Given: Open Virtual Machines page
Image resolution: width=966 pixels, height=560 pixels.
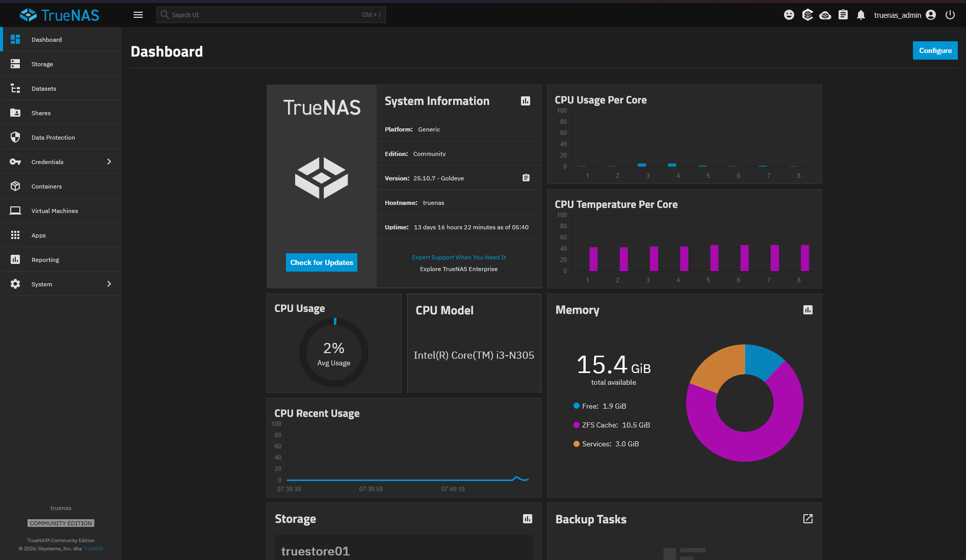Looking at the screenshot, I should 61,210.
